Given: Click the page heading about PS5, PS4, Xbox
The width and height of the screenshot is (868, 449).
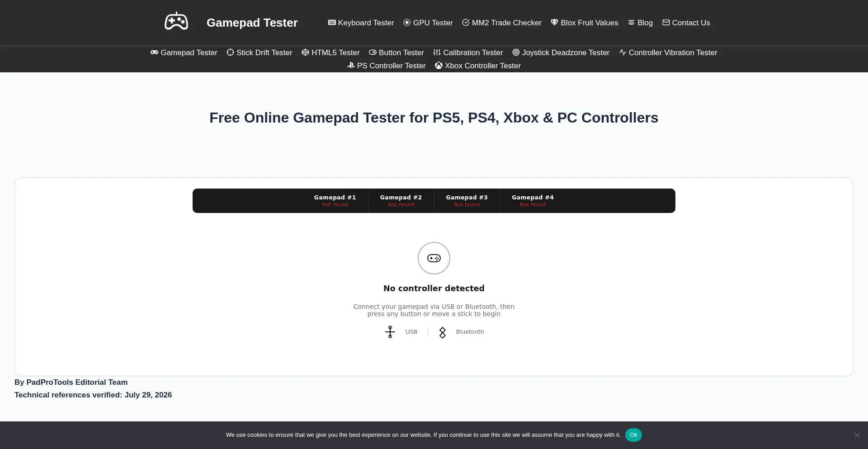Looking at the screenshot, I should coord(434,118).
